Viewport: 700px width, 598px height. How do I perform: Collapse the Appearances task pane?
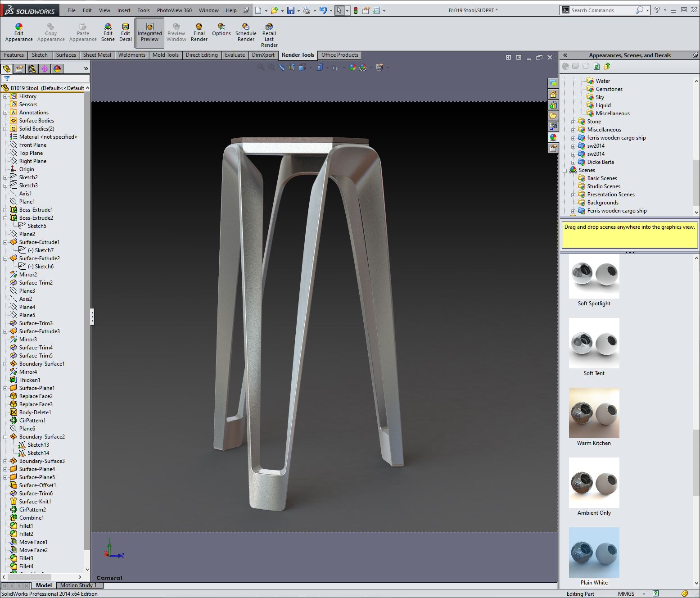click(x=565, y=55)
